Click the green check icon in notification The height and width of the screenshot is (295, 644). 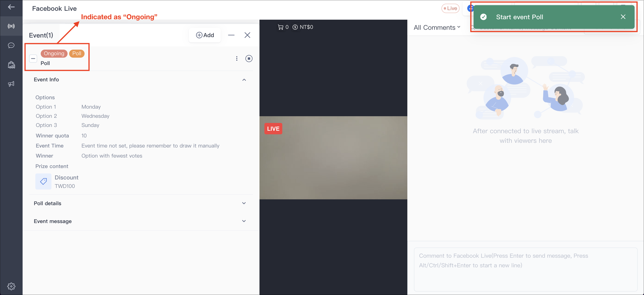pyautogui.click(x=483, y=17)
